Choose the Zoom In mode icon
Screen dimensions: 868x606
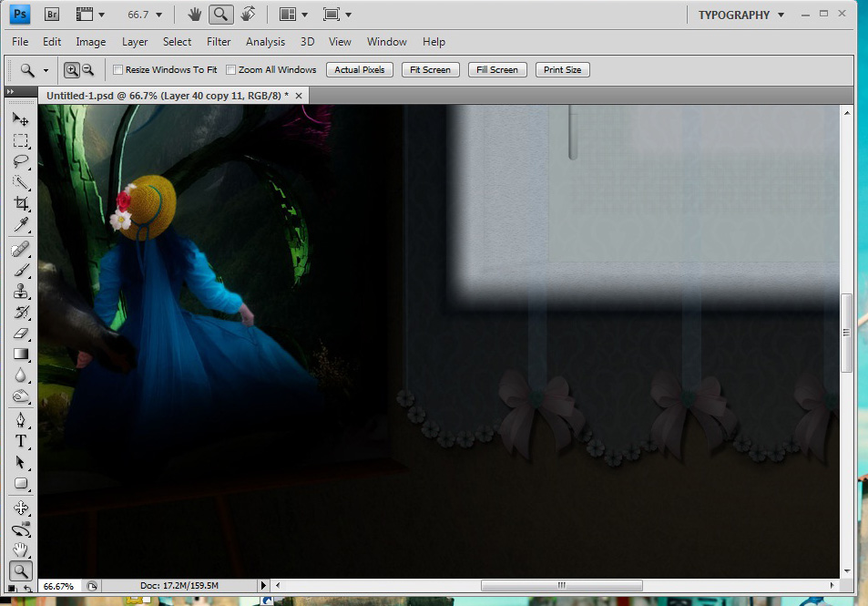(x=71, y=70)
